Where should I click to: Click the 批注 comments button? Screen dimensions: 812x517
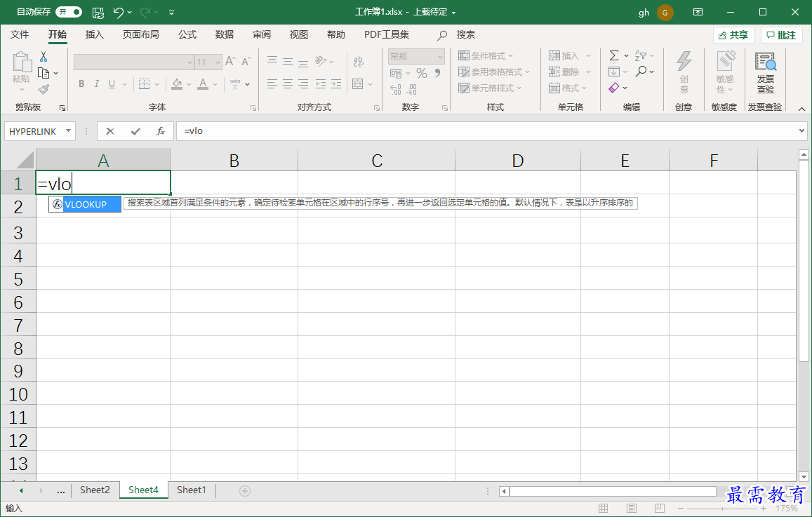coord(781,35)
